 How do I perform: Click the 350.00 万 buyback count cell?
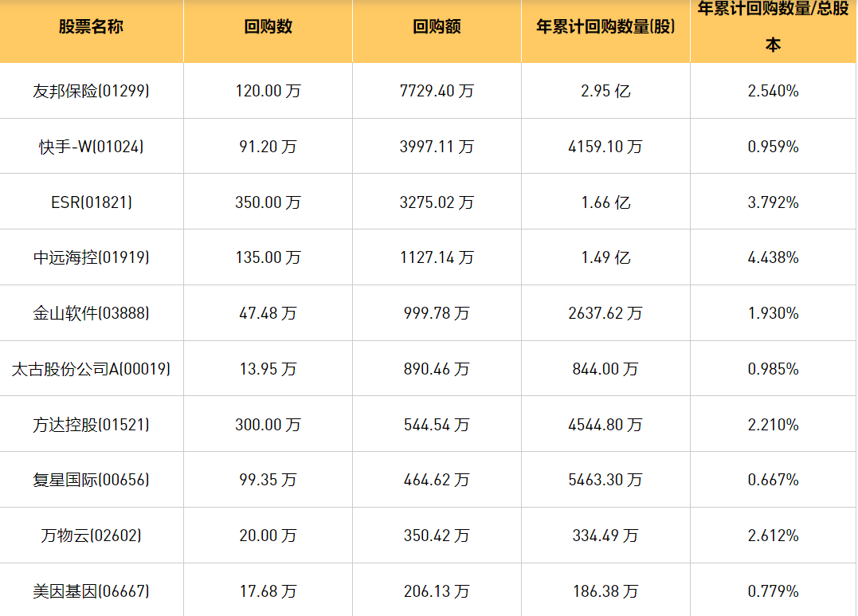click(268, 202)
